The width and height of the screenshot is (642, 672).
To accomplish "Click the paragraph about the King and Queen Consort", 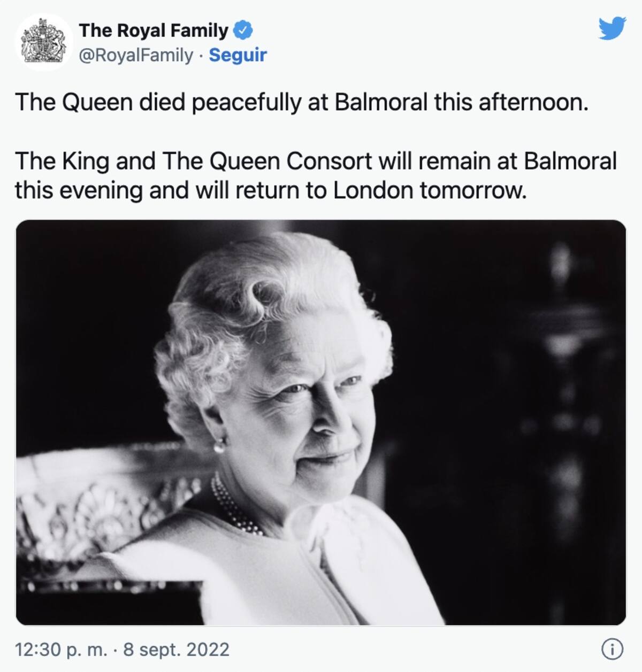I will (x=316, y=175).
